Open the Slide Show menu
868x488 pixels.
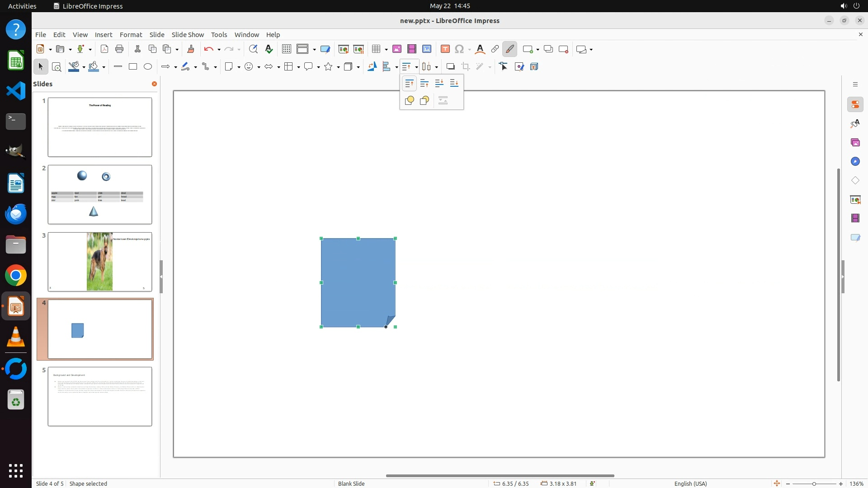[188, 35]
